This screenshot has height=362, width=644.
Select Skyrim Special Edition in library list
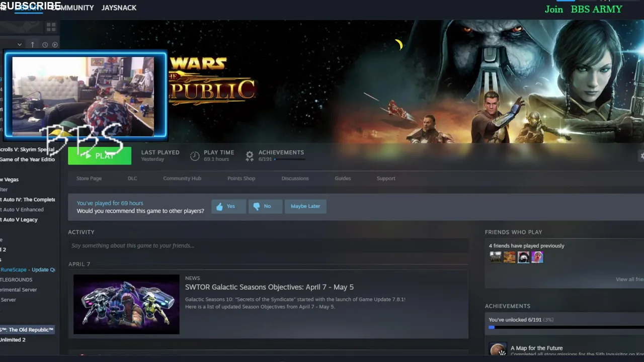(x=27, y=149)
